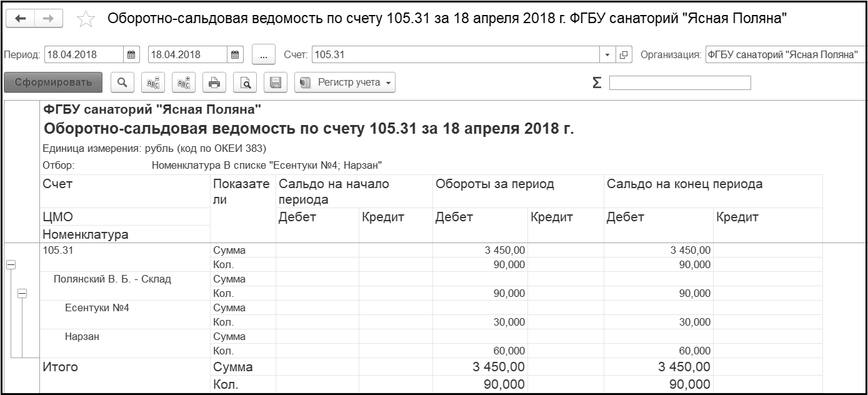Viewport: 868px width, 395px height.
Task: Expand all groups with ABC plus icon
Action: pyautogui.click(x=184, y=82)
